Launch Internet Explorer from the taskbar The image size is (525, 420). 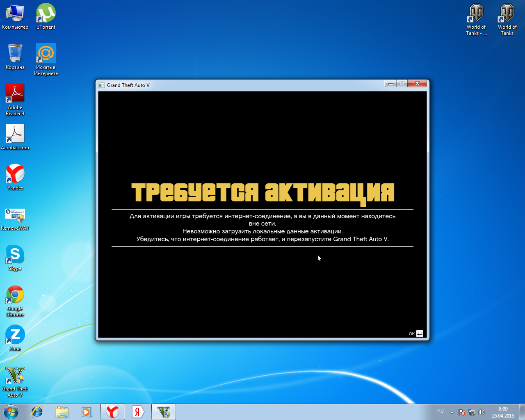coord(37,412)
